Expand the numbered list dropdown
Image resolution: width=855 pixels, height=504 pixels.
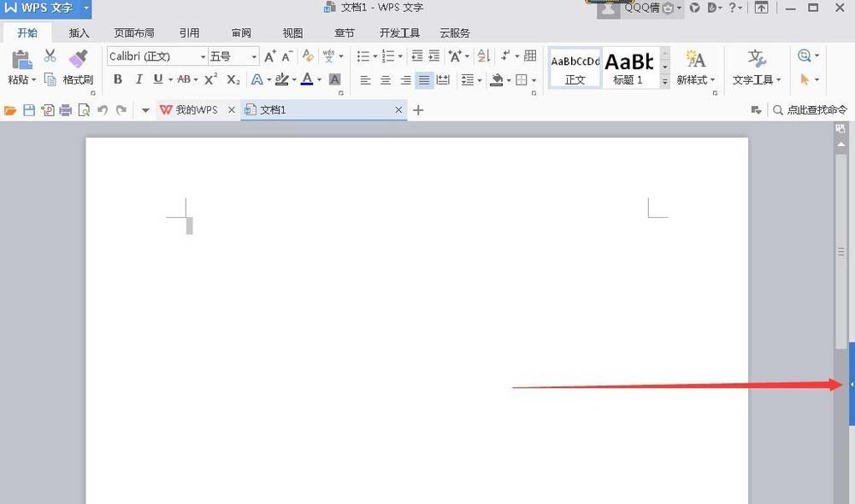pos(400,56)
